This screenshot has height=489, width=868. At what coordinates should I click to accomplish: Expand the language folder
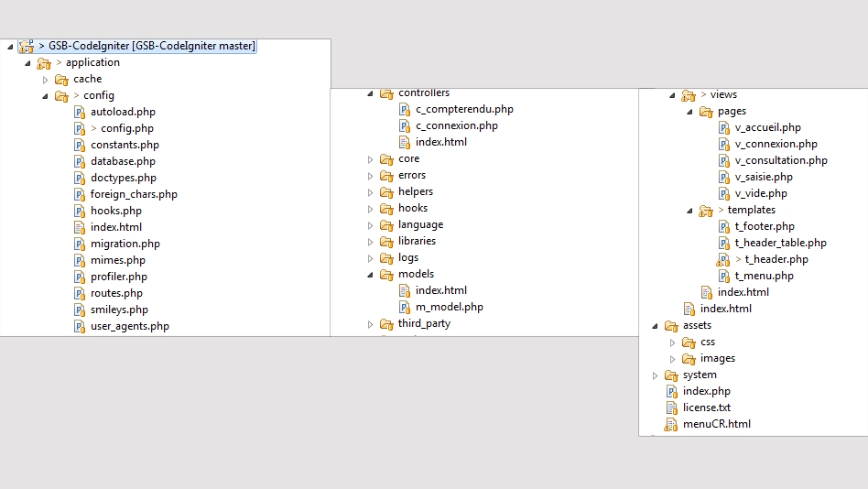click(x=370, y=225)
